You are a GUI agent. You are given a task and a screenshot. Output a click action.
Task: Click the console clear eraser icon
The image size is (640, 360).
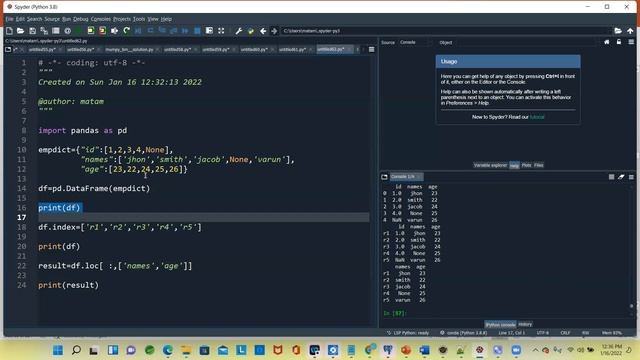(621, 177)
